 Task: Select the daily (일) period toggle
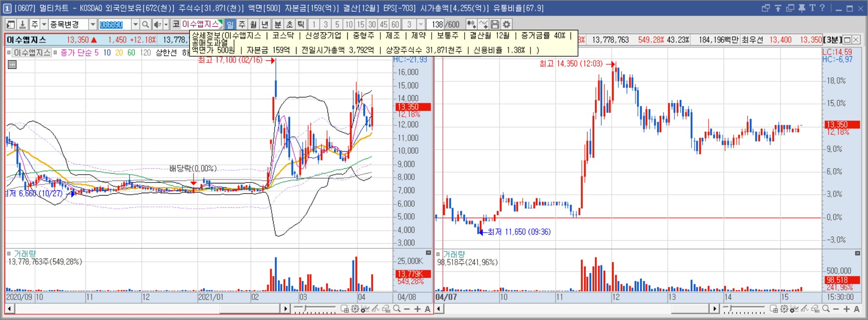(230, 24)
